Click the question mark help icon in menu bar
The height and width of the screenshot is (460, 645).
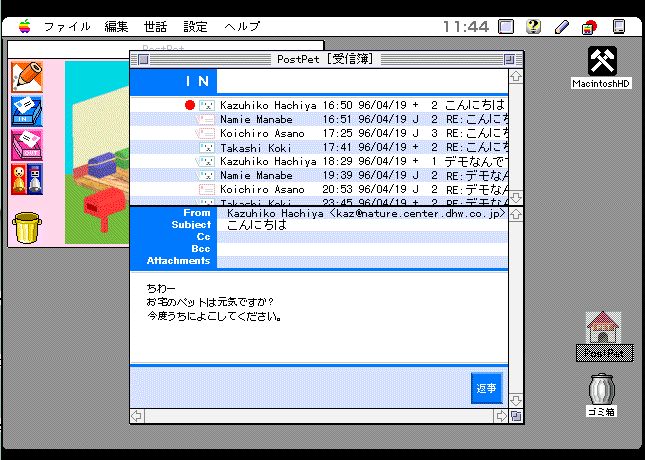(x=534, y=27)
